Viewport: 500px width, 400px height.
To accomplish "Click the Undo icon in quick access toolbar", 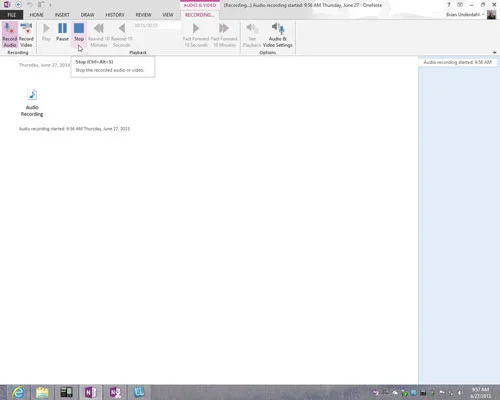I will pyautogui.click(x=30, y=5).
